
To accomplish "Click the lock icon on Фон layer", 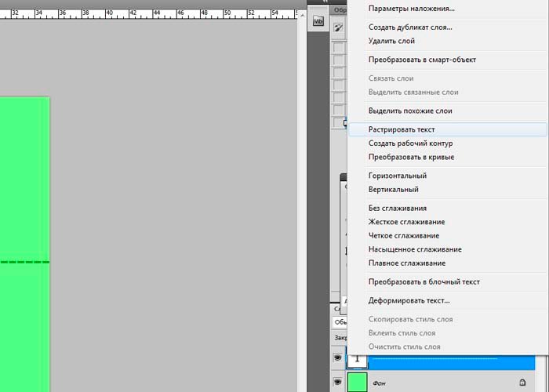I will click(x=522, y=383).
